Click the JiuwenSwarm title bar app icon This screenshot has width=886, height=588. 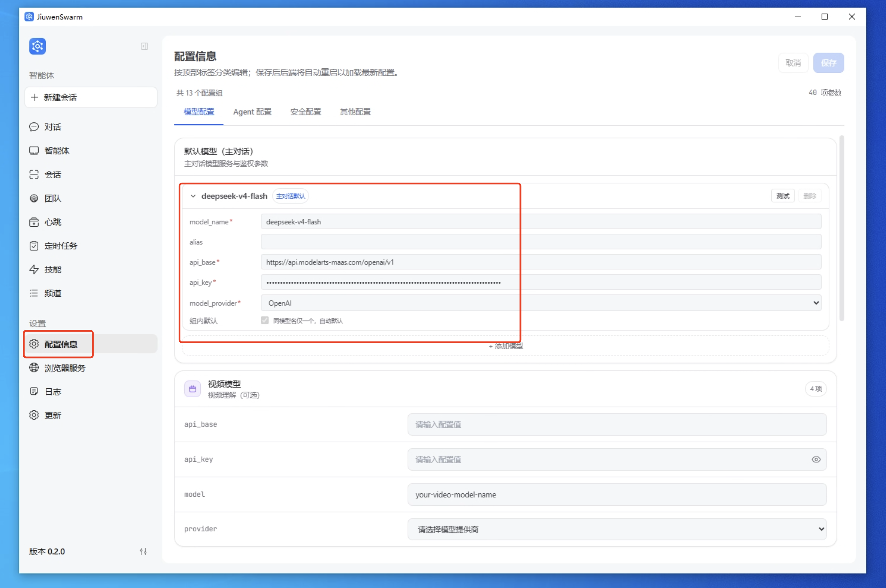pos(29,17)
